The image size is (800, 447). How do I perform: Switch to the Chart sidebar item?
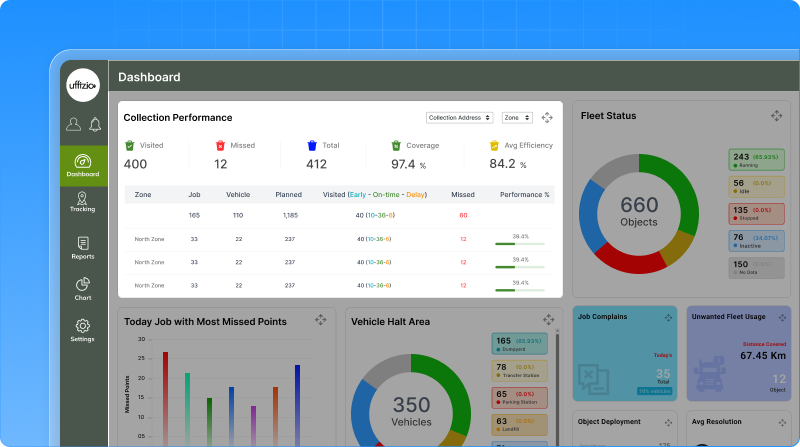[x=83, y=289]
